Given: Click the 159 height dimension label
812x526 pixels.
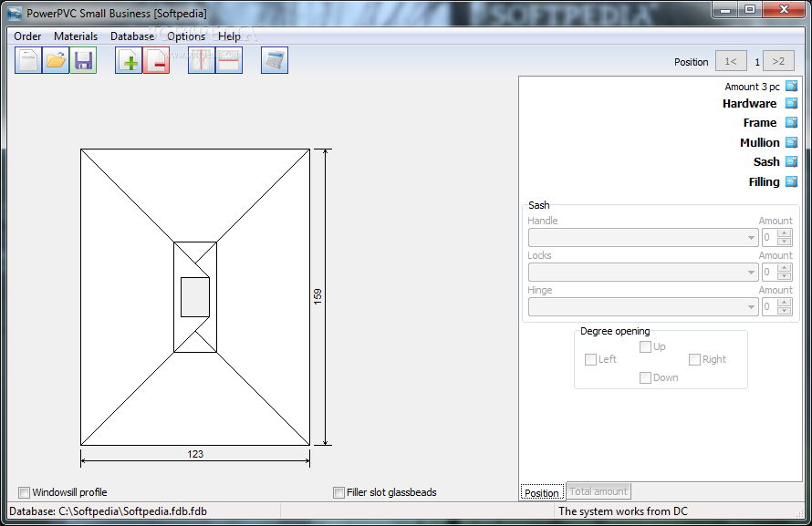Looking at the screenshot, I should (x=318, y=296).
